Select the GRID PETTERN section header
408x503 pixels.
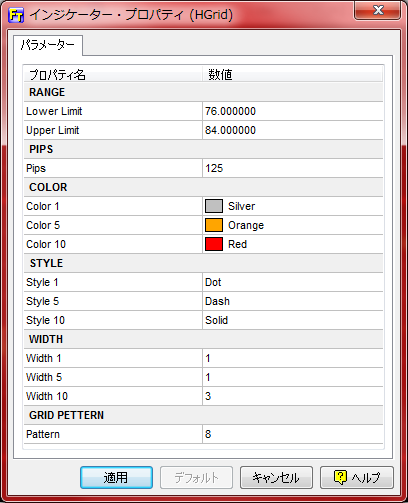point(203,415)
